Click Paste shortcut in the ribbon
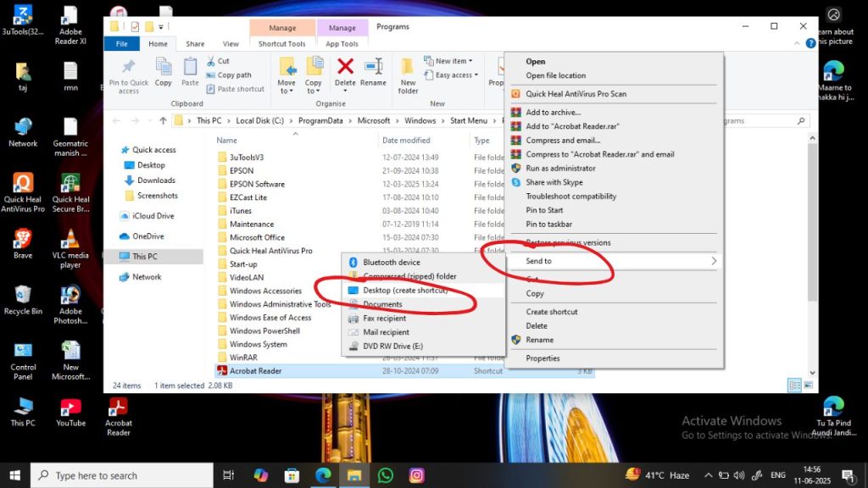 [236, 88]
